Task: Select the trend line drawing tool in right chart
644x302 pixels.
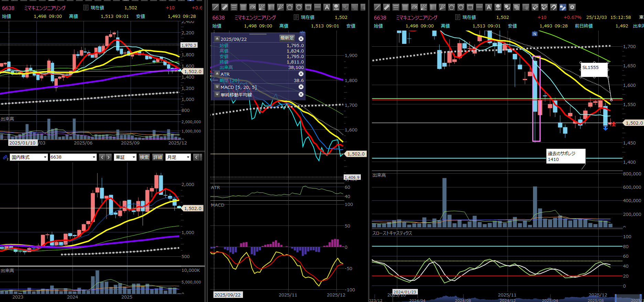Action: (x=377, y=7)
